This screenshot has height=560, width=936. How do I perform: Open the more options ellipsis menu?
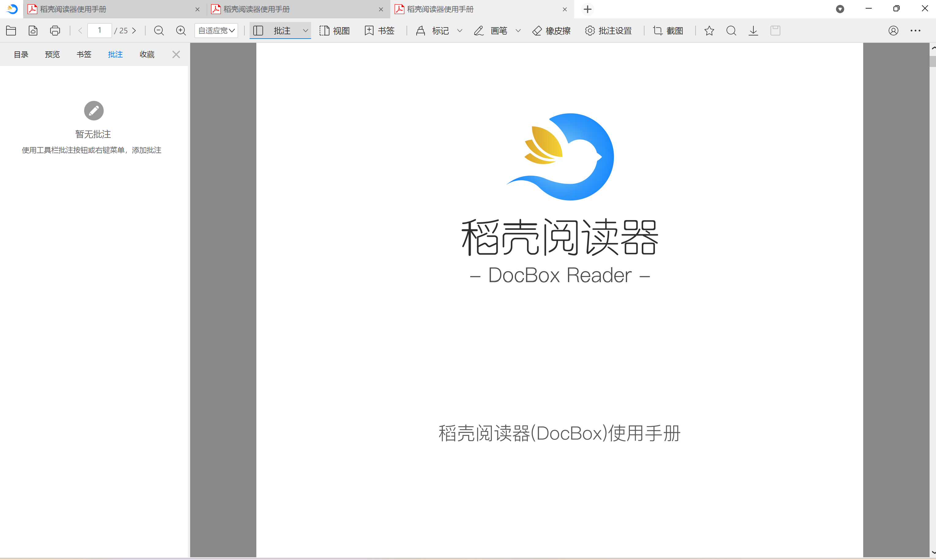tap(916, 31)
